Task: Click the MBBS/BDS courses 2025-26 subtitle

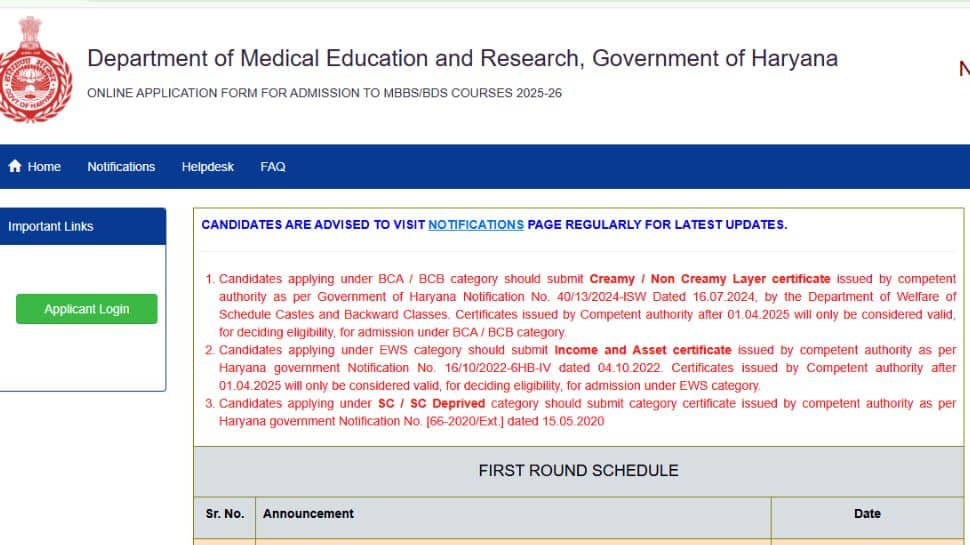Action: point(324,93)
